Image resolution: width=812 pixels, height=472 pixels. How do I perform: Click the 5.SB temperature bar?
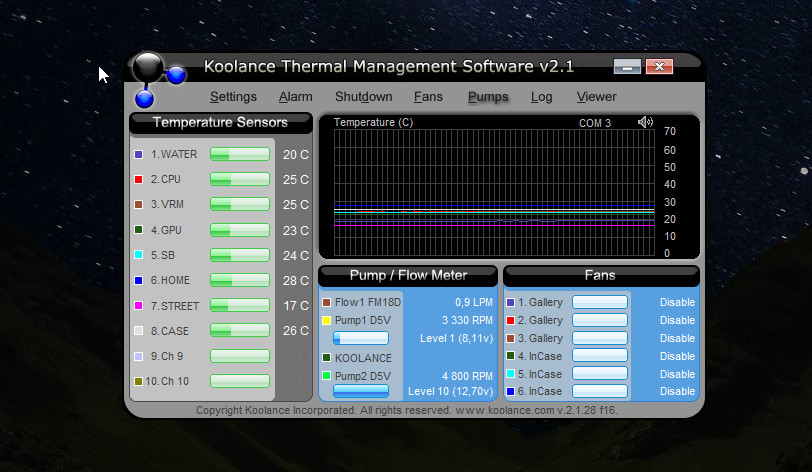[x=240, y=255]
